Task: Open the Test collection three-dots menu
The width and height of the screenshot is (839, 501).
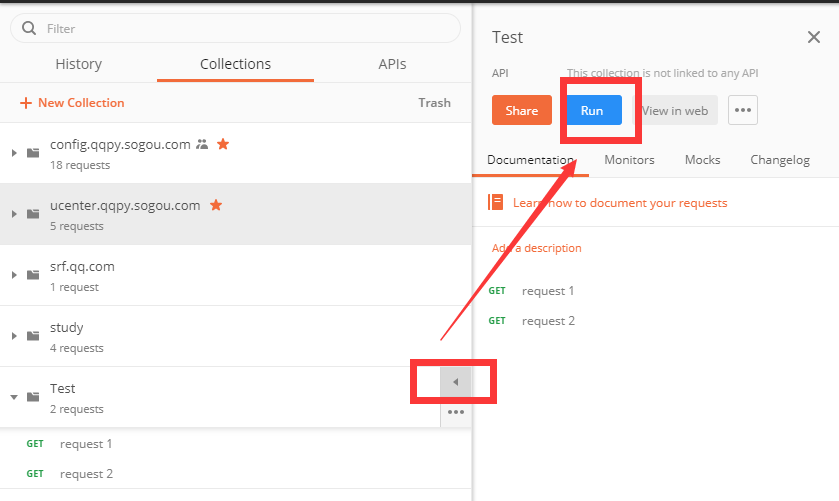Action: (x=456, y=412)
